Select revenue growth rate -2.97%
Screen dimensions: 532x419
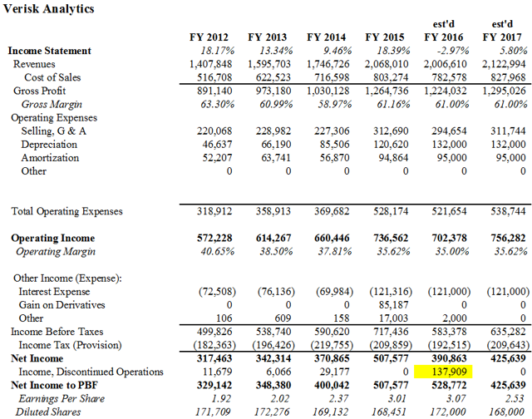coord(452,51)
